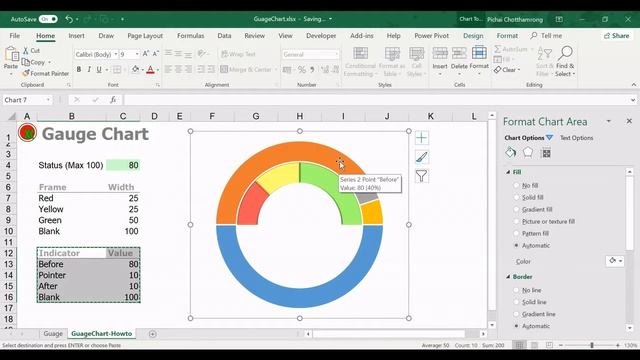Select Size & Properties icon in pane

coord(546,153)
